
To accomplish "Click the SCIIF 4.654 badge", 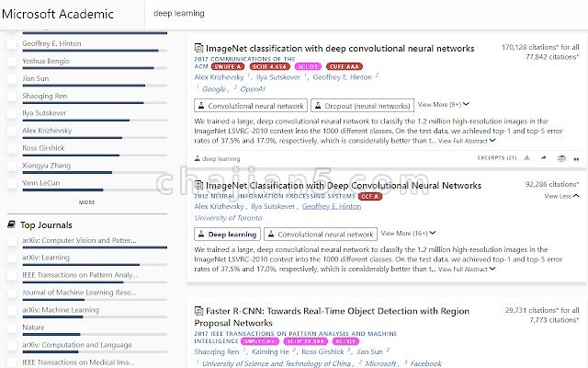I will 269,66.
